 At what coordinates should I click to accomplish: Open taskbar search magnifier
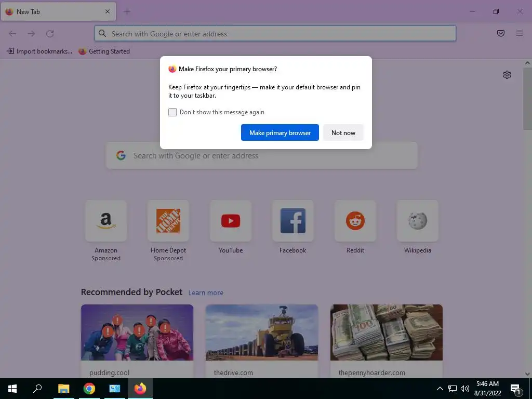(x=37, y=389)
